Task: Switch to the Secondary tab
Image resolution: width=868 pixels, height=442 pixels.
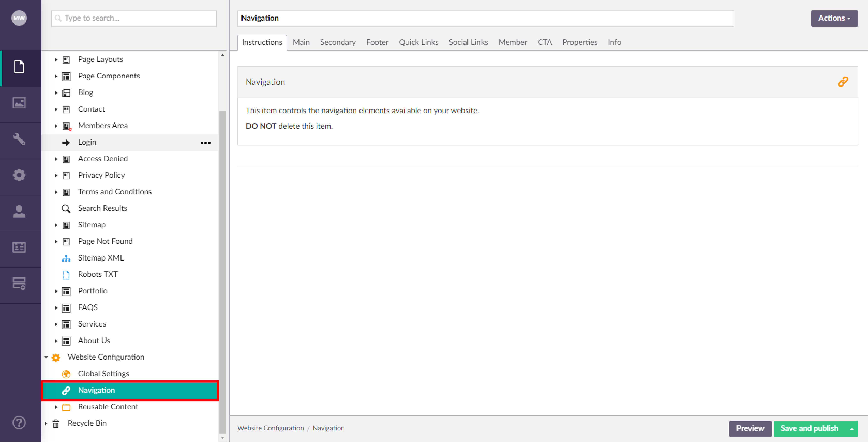Action: point(338,42)
